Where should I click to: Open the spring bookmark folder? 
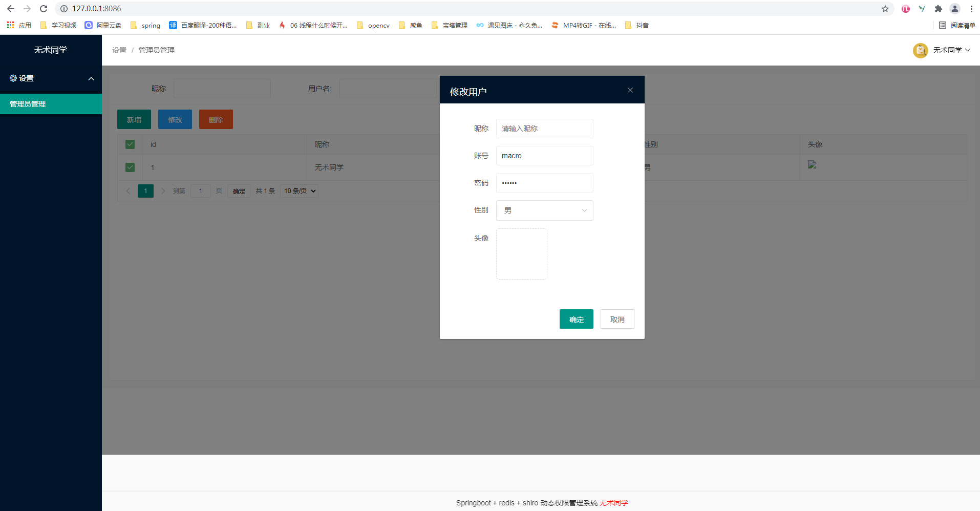(x=145, y=25)
